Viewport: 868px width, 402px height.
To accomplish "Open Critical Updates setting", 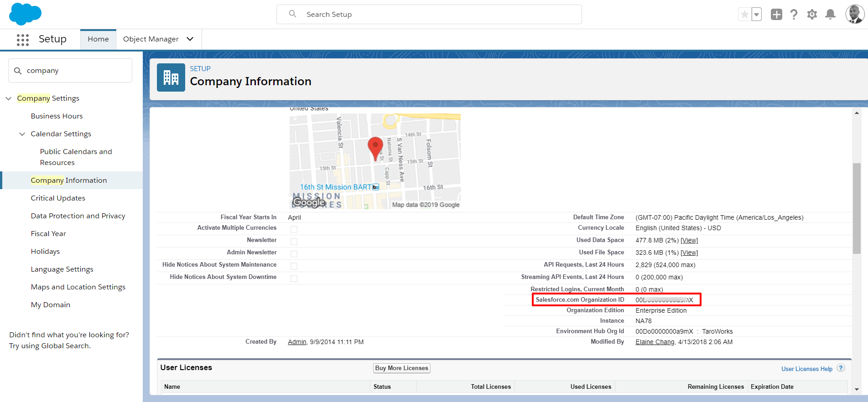I will point(58,198).
